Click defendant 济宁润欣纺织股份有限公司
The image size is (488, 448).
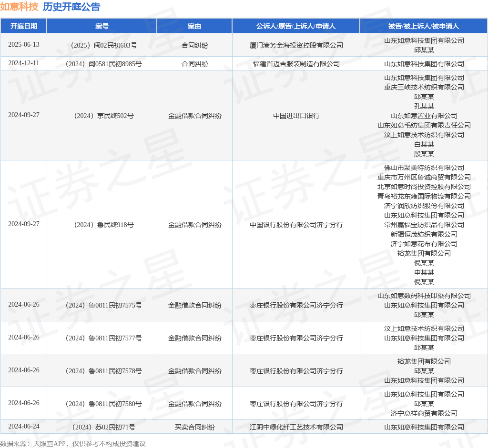[424, 206]
